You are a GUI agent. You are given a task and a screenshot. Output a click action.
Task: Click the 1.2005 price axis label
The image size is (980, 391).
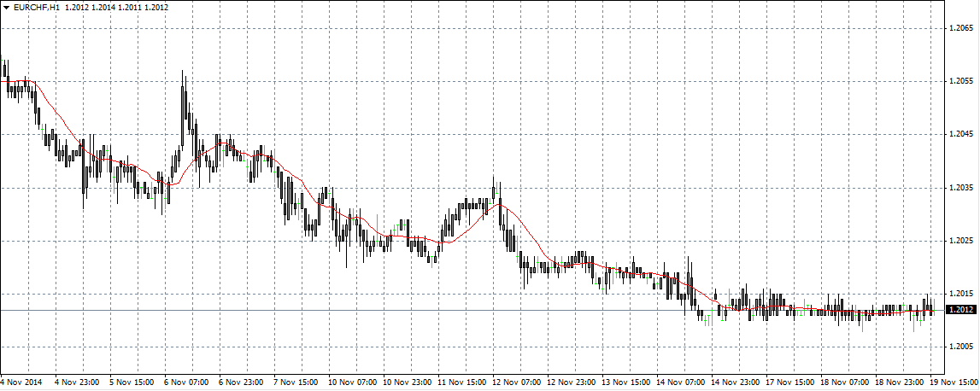(x=960, y=347)
